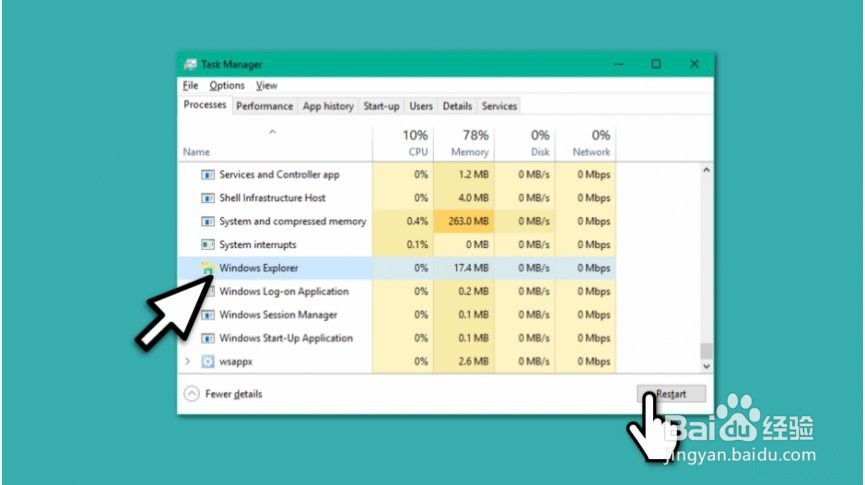The width and height of the screenshot is (865, 485).
Task: Select the wsappx process name
Action: click(x=236, y=362)
